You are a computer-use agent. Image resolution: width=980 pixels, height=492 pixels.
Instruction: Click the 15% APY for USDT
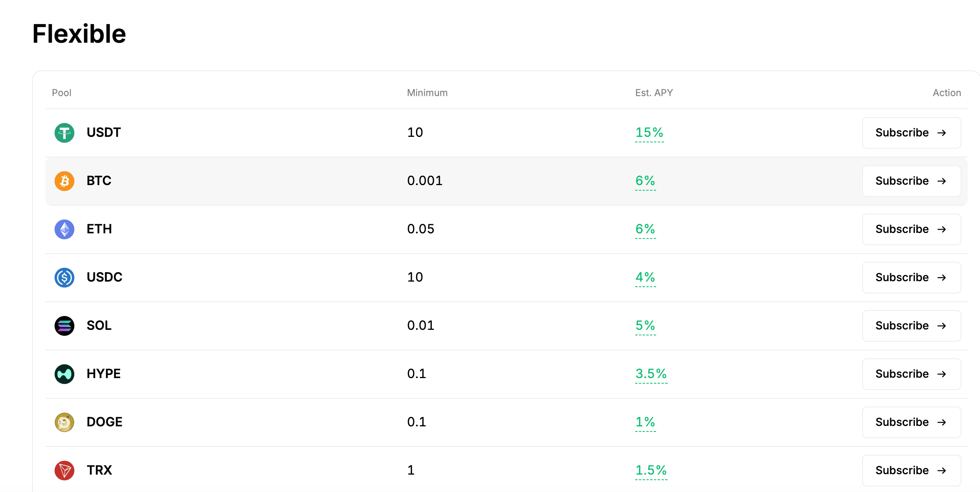pyautogui.click(x=649, y=132)
